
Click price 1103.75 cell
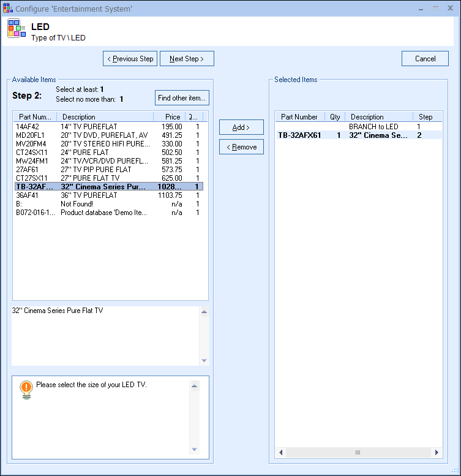point(170,195)
